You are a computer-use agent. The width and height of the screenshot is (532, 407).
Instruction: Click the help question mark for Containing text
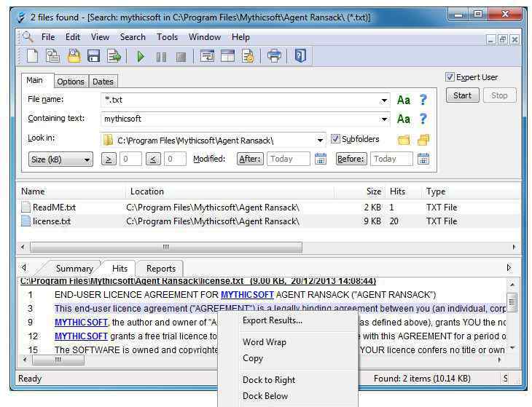tap(423, 119)
